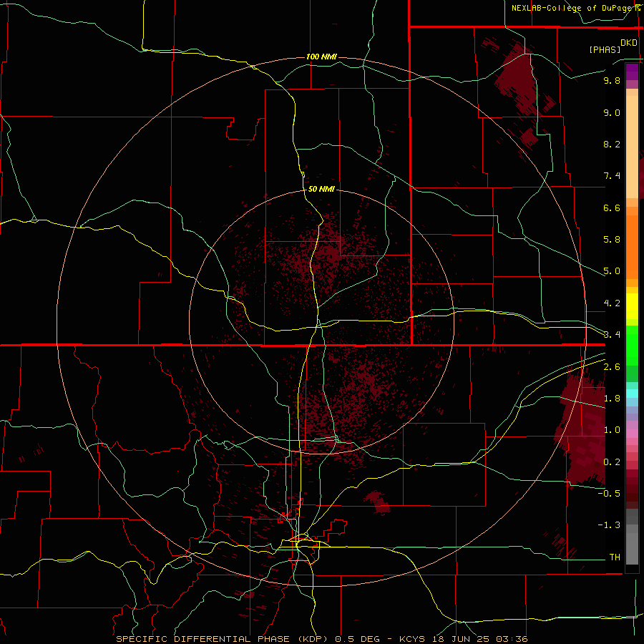
Task: Click the peach band of the color bar
Action: [632, 146]
